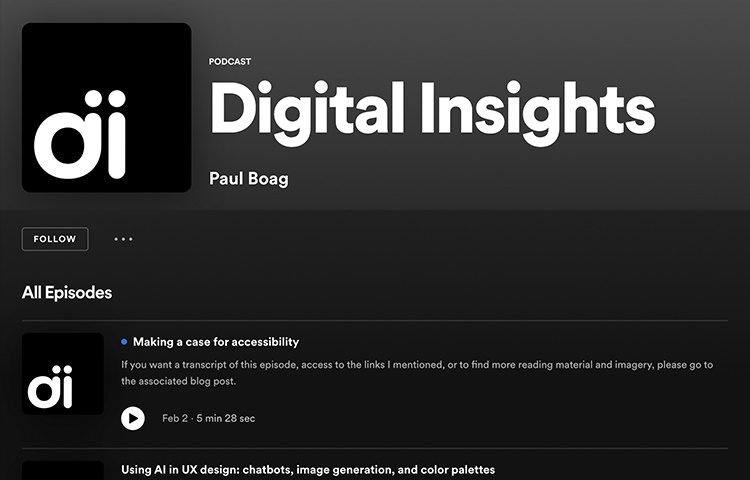
Task: Click the PODCAST label above the title
Action: 230,62
